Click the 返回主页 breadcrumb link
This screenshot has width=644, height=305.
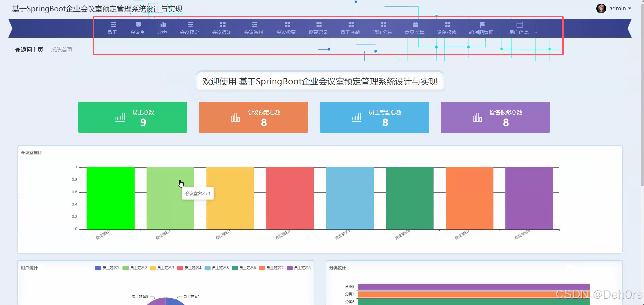click(x=32, y=50)
